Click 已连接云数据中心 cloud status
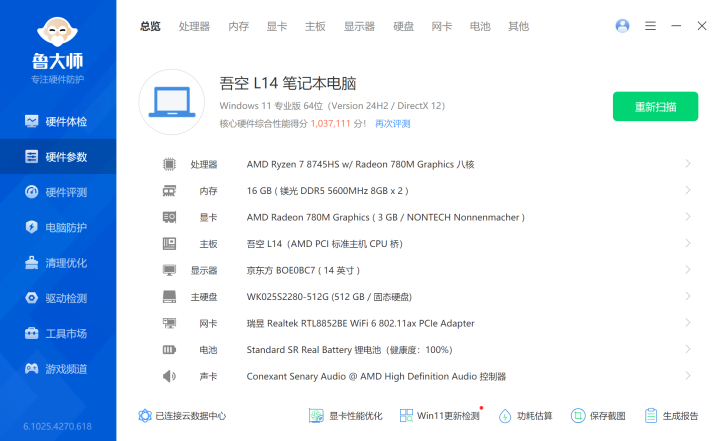719x441 pixels. click(183, 416)
